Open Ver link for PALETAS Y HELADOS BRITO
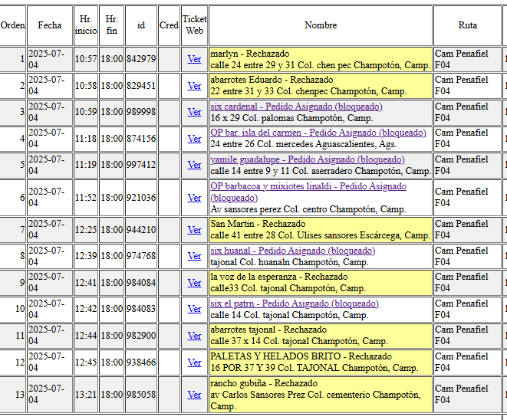Screen dimensions: 507x420 coord(195,361)
